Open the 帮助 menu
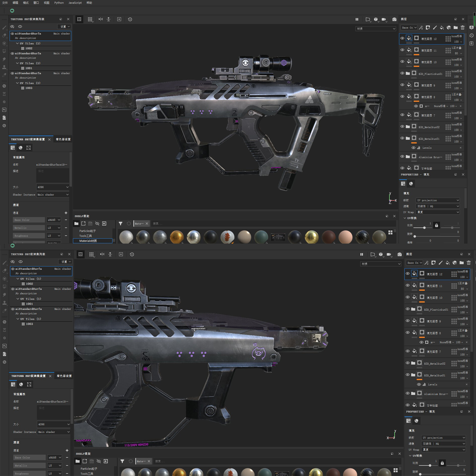 [x=89, y=3]
